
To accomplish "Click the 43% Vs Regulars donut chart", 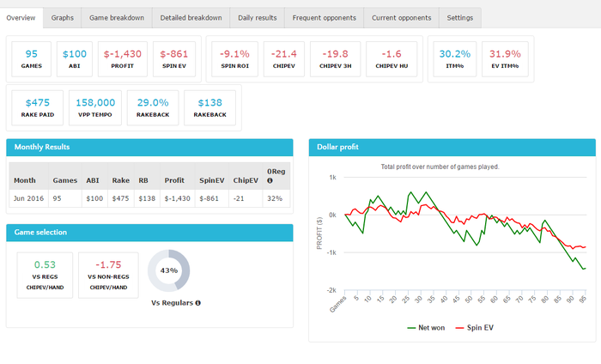I will pos(168,270).
